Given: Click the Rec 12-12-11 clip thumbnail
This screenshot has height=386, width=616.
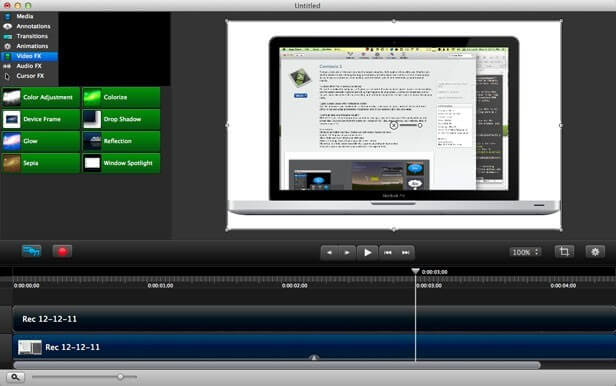Looking at the screenshot, I should pos(30,347).
